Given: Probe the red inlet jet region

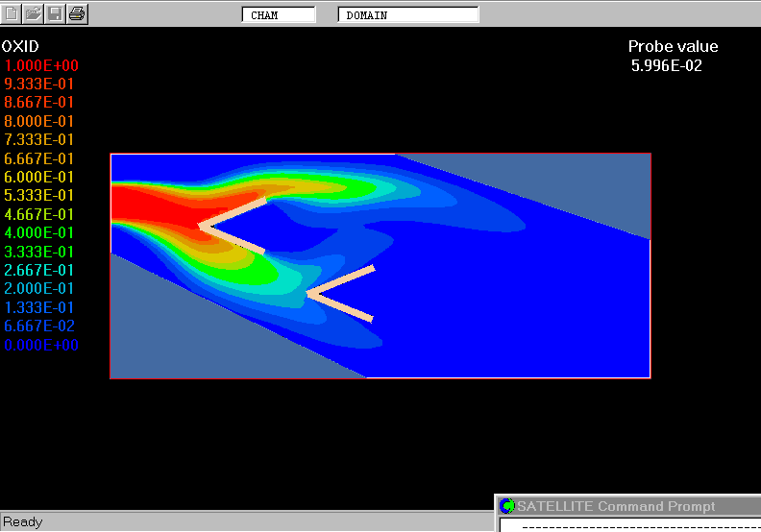Looking at the screenshot, I should coord(144,206).
